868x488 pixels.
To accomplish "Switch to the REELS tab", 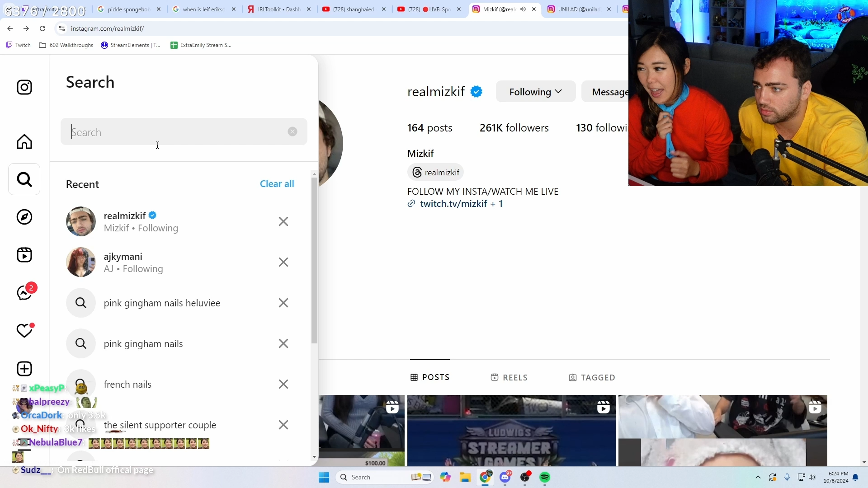I will 509,378.
